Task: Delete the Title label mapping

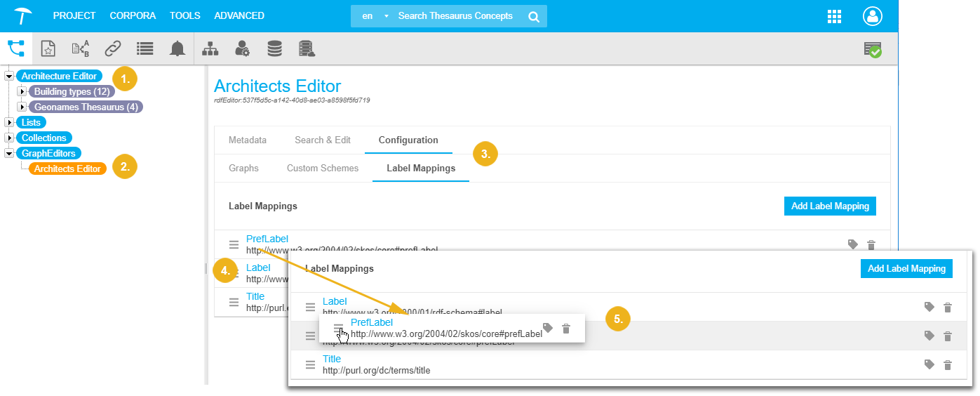Action: 948,364
